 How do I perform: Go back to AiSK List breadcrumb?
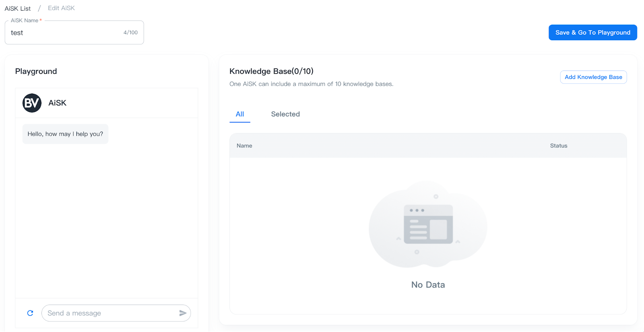click(18, 8)
